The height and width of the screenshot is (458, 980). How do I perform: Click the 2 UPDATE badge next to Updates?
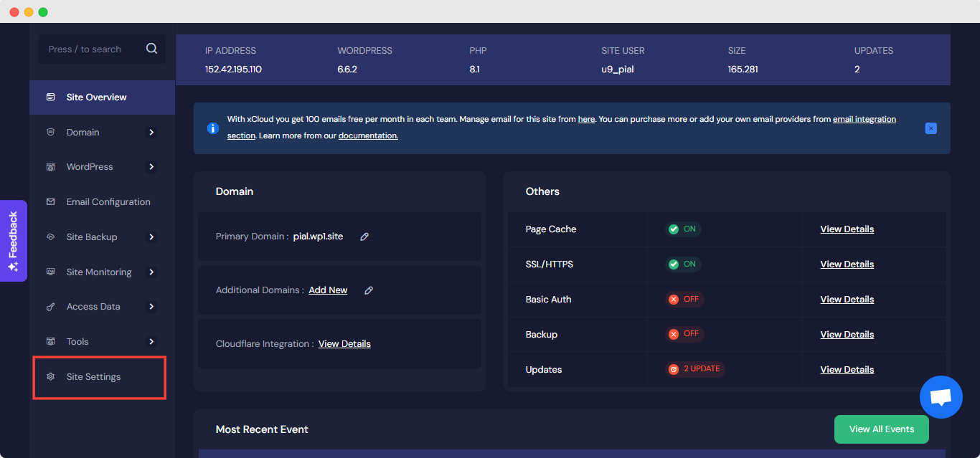pos(694,369)
